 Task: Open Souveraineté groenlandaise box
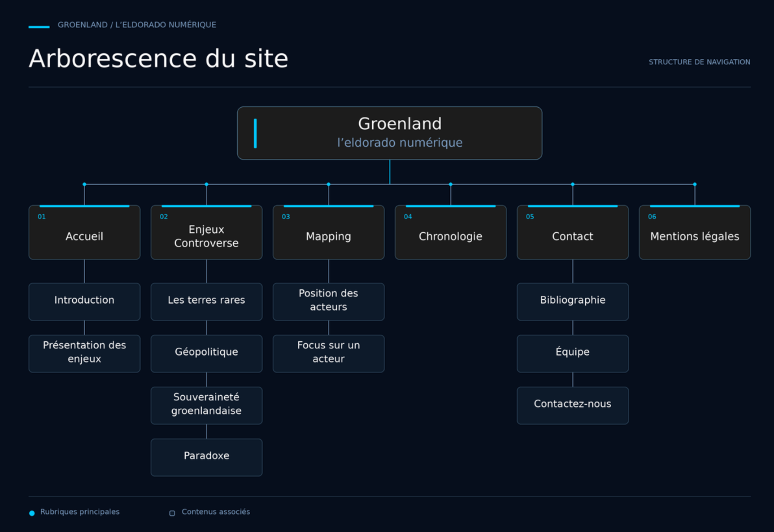(x=206, y=406)
